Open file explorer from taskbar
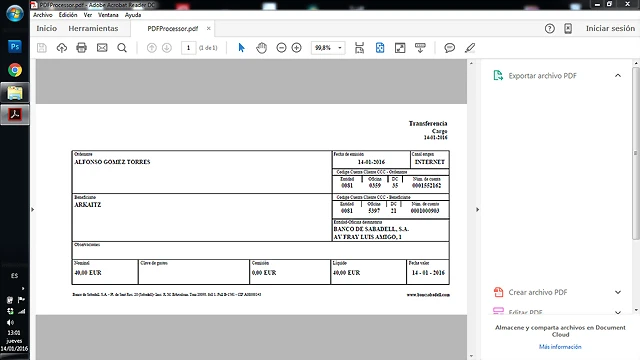Image resolution: width=640 pixels, height=360 pixels. [15, 93]
